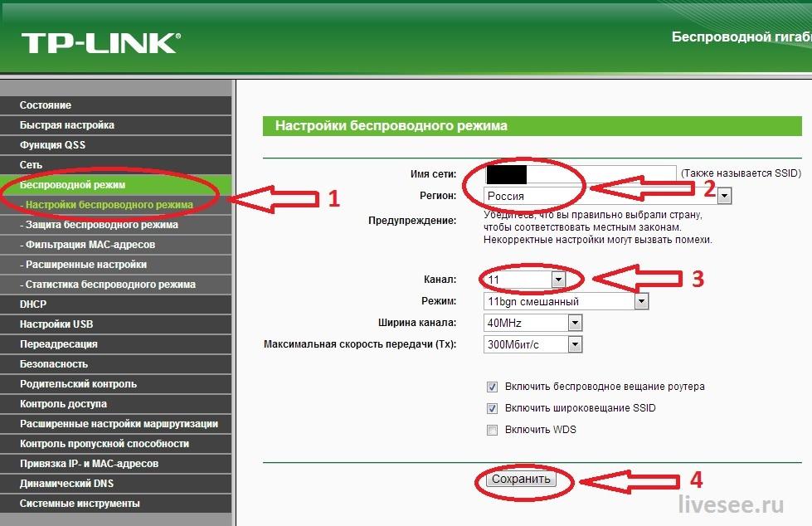
Task: Click the Включить широковещание SSID label
Action: pos(581,408)
